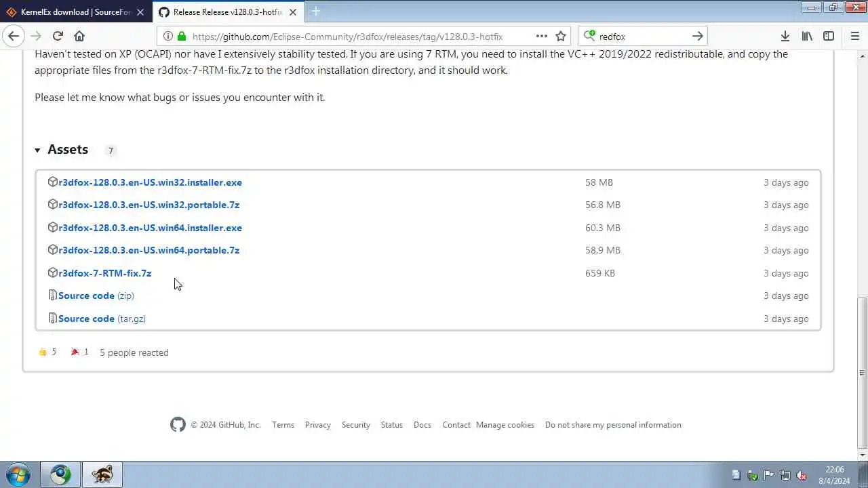Click zip file icon beside Source code (zip)
The width and height of the screenshot is (868, 488).
53,296
